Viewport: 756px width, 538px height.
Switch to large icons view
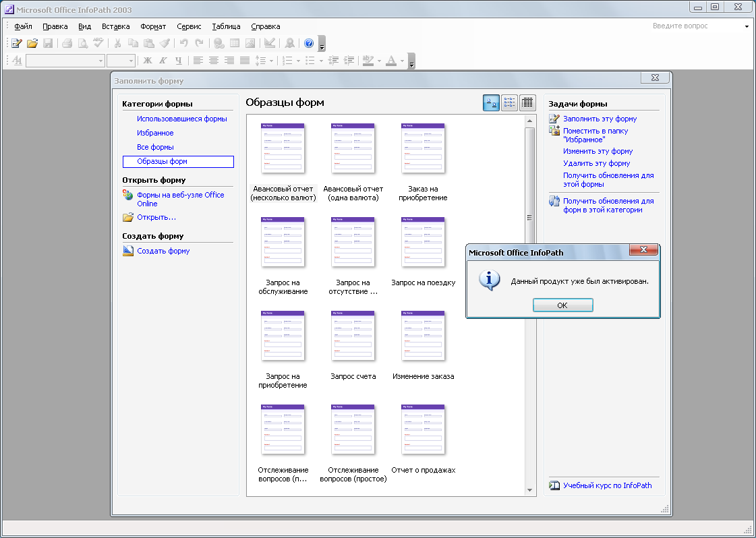[x=491, y=102]
